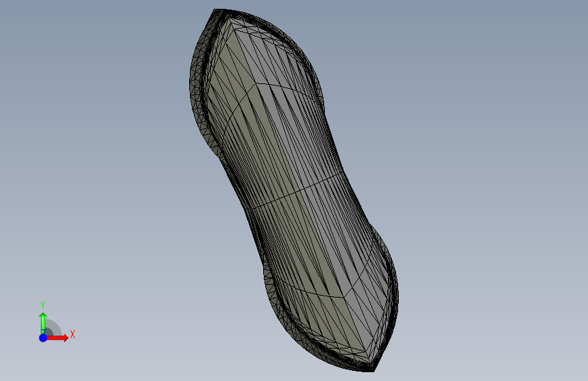Click the green Y axis arrow

click(x=43, y=323)
